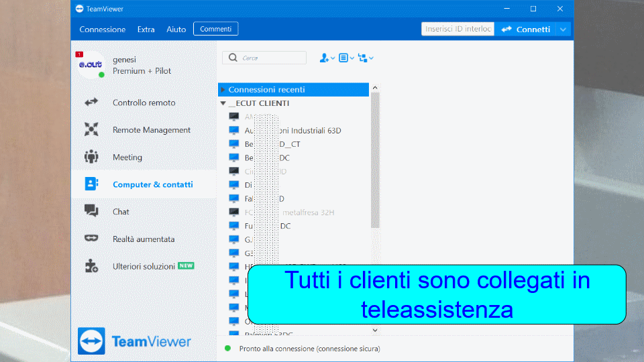Click the Chat bubbles icon
Screen dimensions: 644x362
[x=91, y=210]
